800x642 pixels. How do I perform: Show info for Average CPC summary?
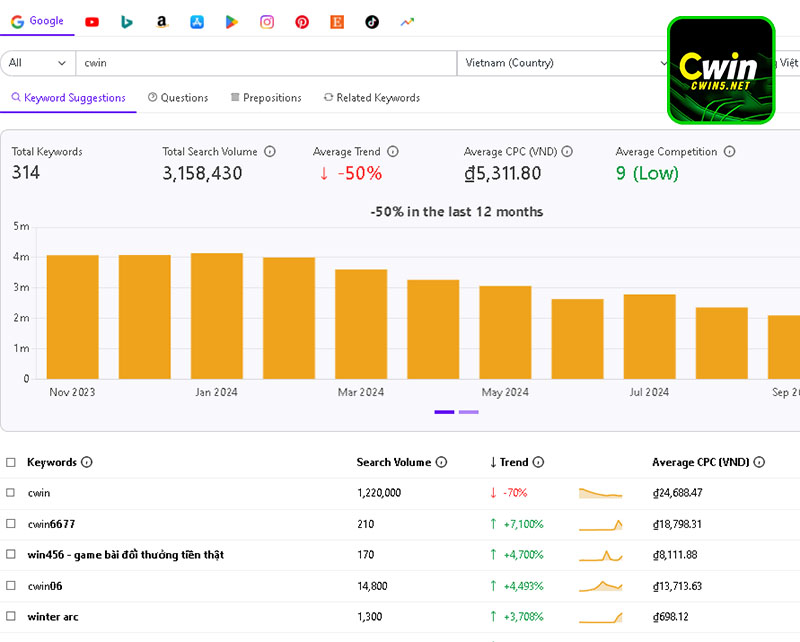[567, 152]
